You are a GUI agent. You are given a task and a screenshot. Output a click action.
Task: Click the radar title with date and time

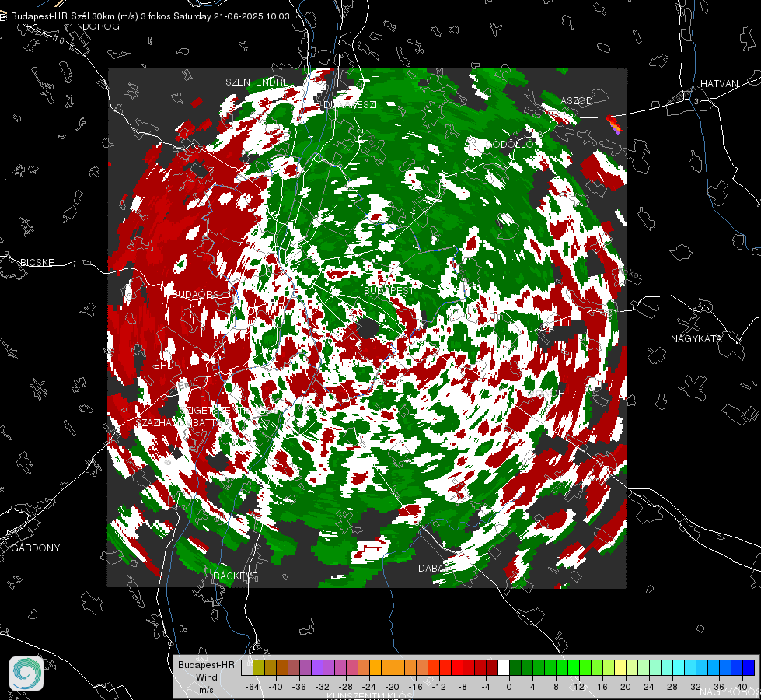[150, 16]
